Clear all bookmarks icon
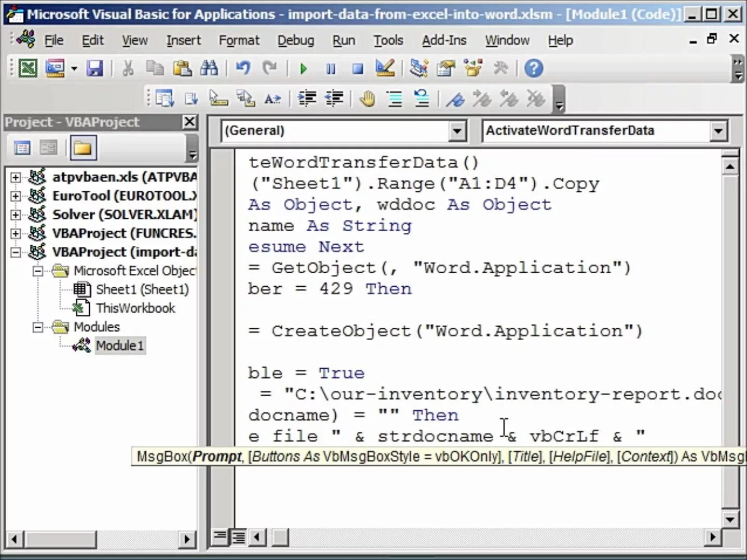Image resolution: width=747 pixels, height=560 pixels. [x=536, y=99]
